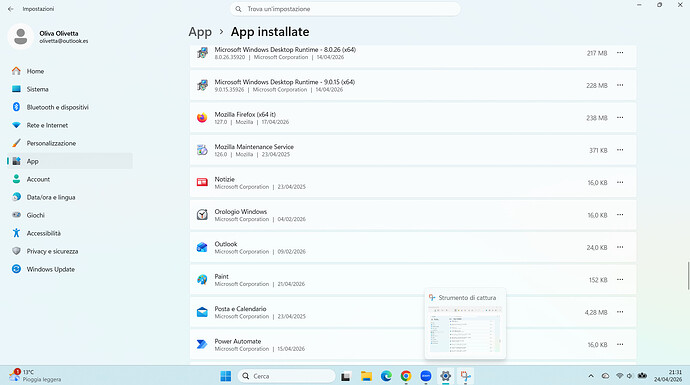This screenshot has height=385, width=690.
Task: Click the Trova un'impostazione search field
Action: coord(345,9)
